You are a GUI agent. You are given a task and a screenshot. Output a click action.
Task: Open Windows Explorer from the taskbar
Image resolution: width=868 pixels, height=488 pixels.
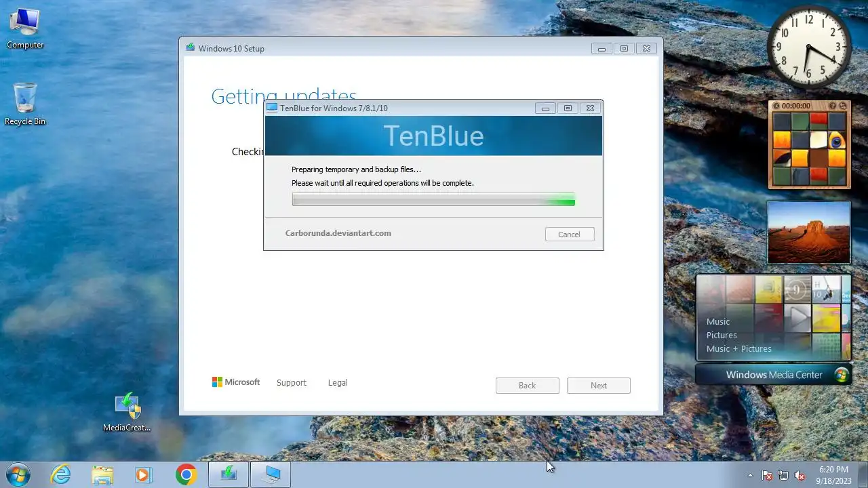(102, 475)
